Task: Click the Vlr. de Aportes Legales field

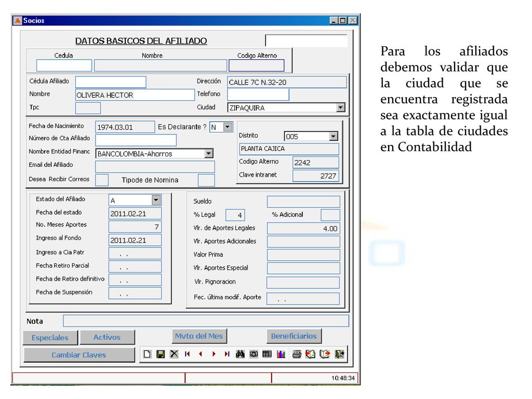Action: [303, 229]
